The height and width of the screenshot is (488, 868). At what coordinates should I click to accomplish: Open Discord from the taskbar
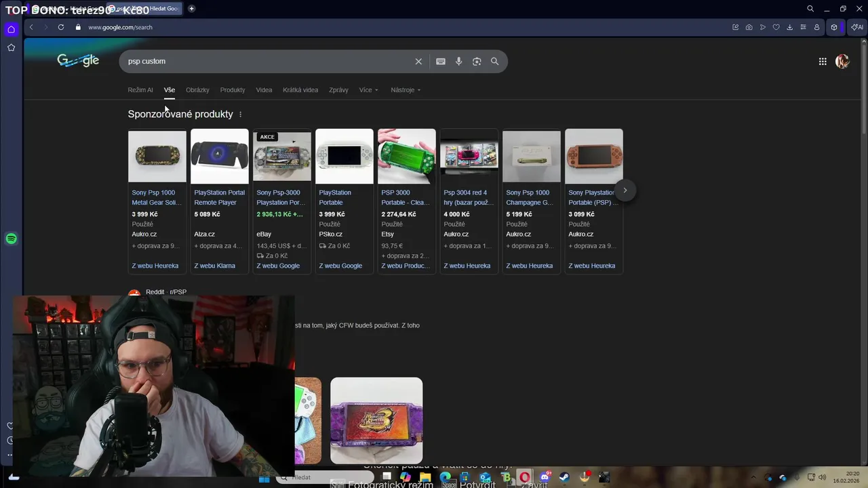[545, 477]
